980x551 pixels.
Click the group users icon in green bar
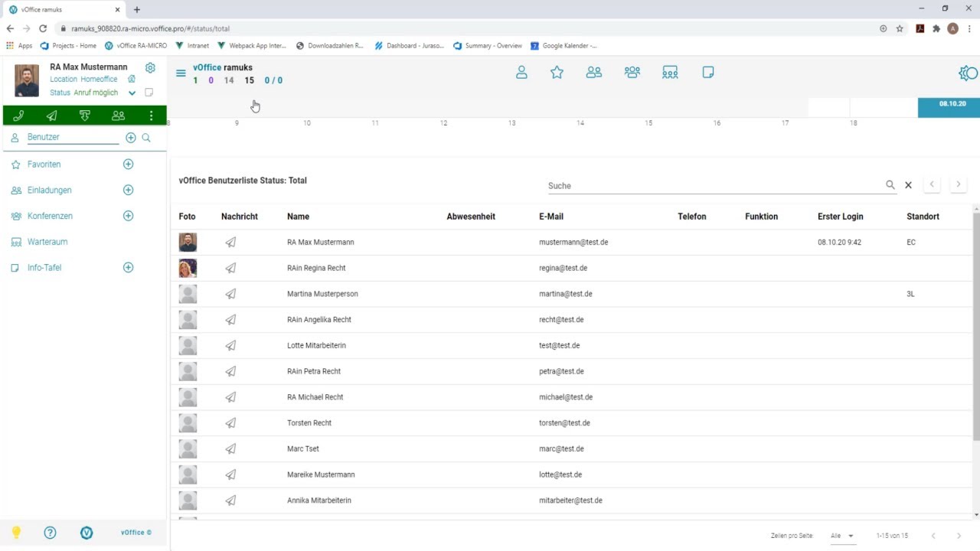click(x=118, y=116)
